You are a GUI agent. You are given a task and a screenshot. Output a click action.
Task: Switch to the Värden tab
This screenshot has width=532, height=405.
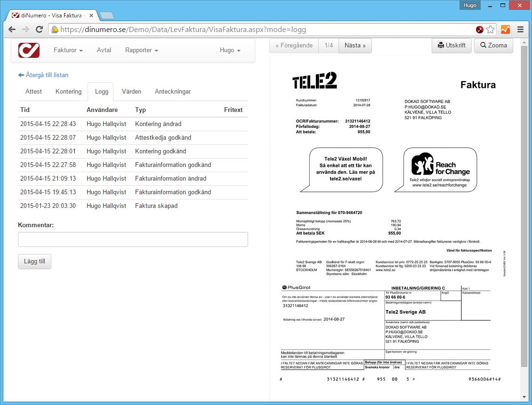(132, 92)
